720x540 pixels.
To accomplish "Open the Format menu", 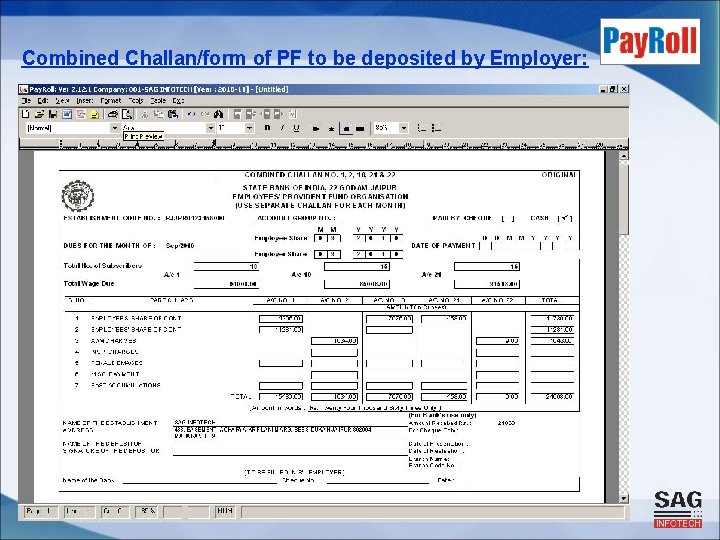I will [111, 101].
